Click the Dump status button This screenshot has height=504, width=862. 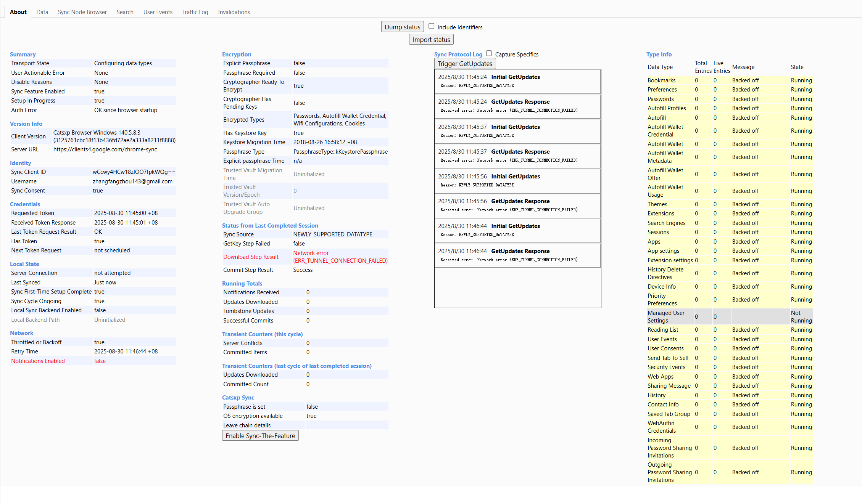[403, 27]
